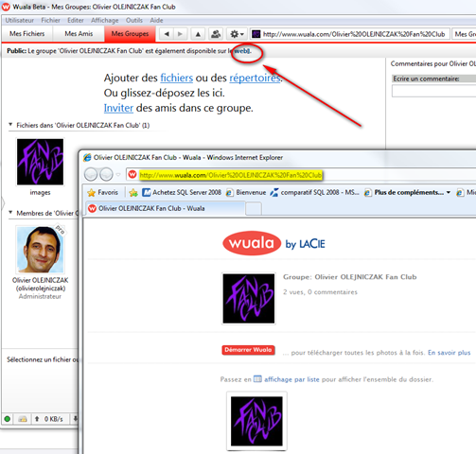Open the Aide menu
The height and width of the screenshot is (454, 476).
[156, 20]
